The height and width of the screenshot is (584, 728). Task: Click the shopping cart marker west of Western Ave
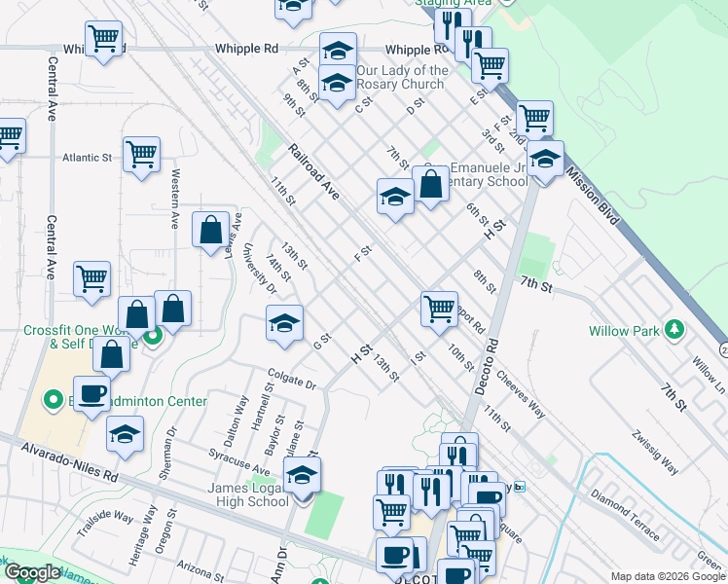tap(91, 280)
